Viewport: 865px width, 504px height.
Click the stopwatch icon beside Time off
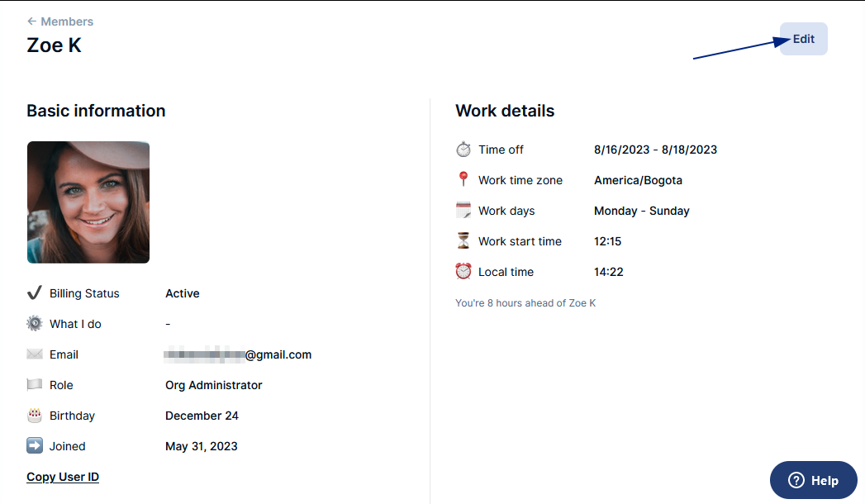coord(463,150)
